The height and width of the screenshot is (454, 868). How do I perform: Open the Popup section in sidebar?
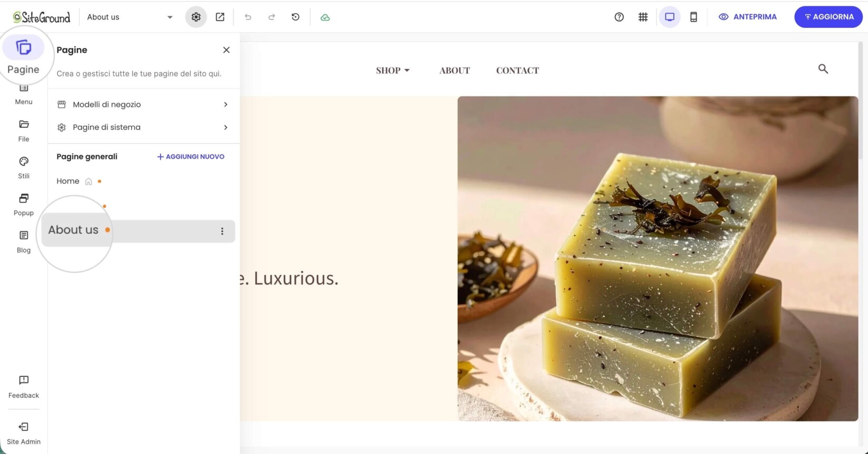pyautogui.click(x=24, y=204)
